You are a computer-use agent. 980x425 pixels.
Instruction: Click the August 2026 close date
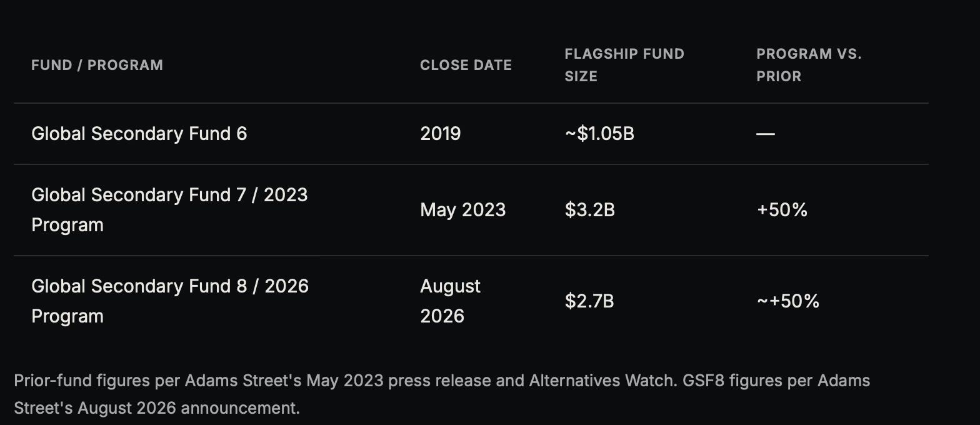point(451,301)
